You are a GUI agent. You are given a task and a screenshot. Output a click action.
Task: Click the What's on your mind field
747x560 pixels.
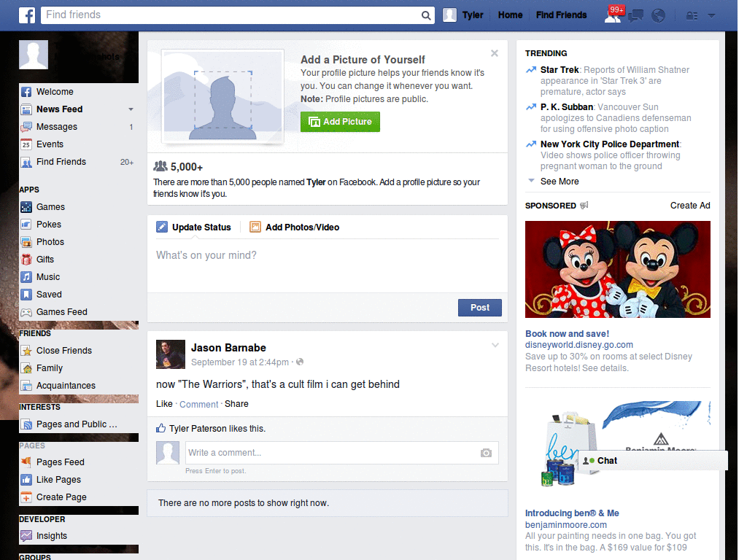click(328, 264)
